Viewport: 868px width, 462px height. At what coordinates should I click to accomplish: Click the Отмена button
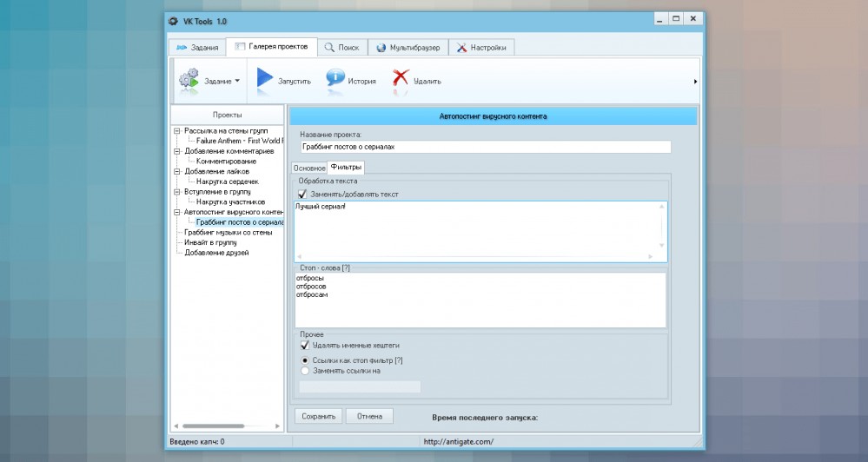coord(369,416)
